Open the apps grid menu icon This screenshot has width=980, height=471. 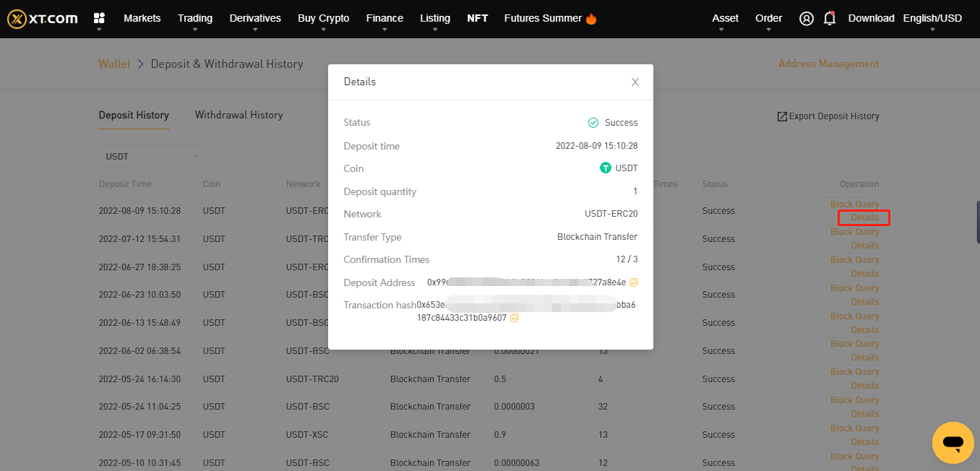[100, 18]
